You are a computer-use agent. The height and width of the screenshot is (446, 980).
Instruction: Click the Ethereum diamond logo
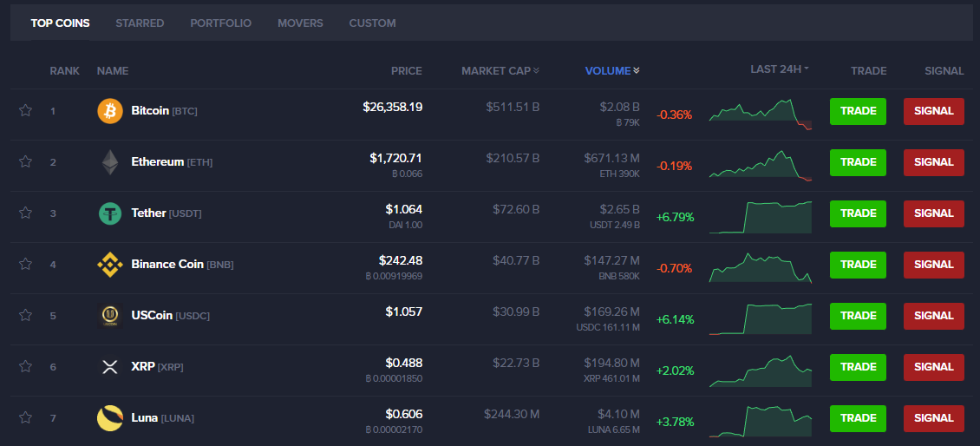[x=110, y=162]
